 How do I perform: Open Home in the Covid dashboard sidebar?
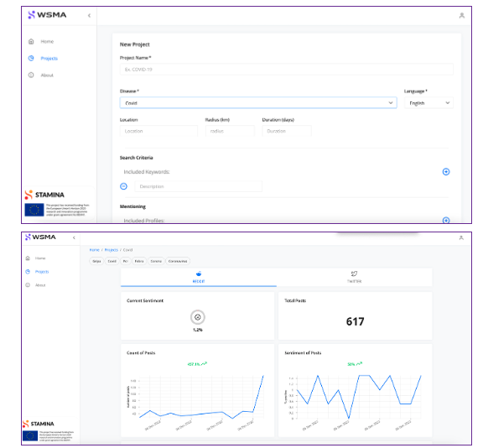click(x=40, y=258)
